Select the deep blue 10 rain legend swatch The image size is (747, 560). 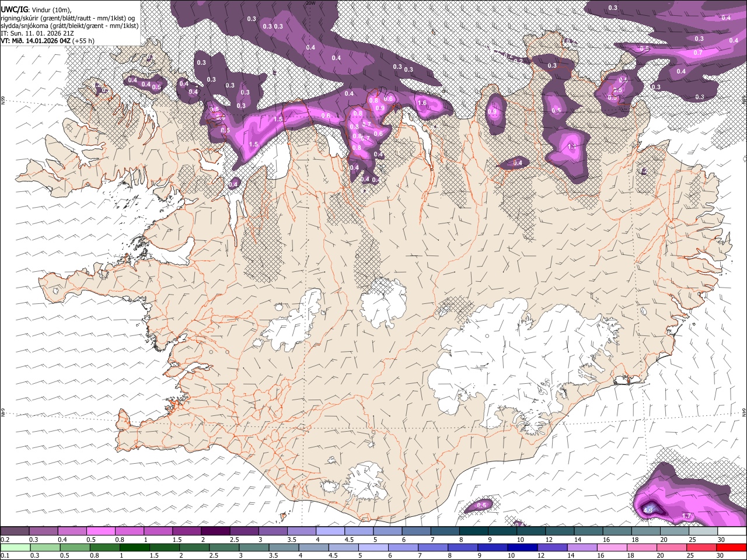click(522, 548)
